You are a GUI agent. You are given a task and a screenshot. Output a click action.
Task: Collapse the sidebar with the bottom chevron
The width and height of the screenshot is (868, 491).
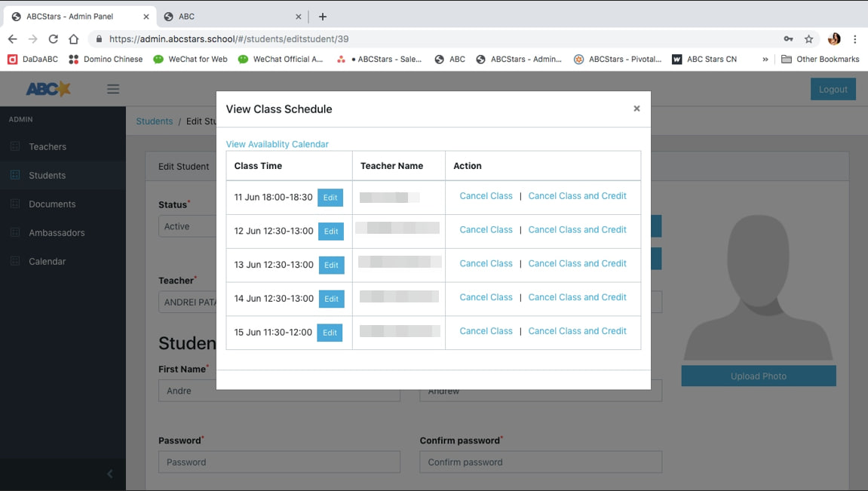point(109,474)
